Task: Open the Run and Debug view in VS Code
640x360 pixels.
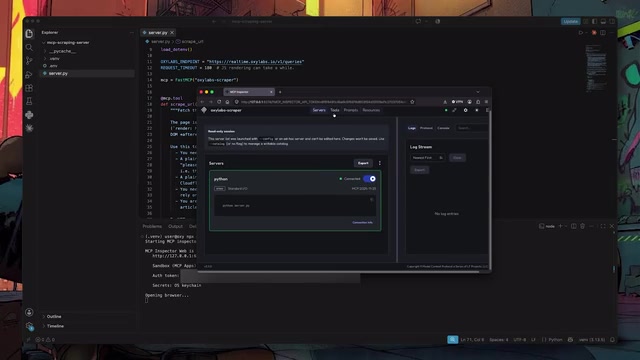Action: click(29, 75)
